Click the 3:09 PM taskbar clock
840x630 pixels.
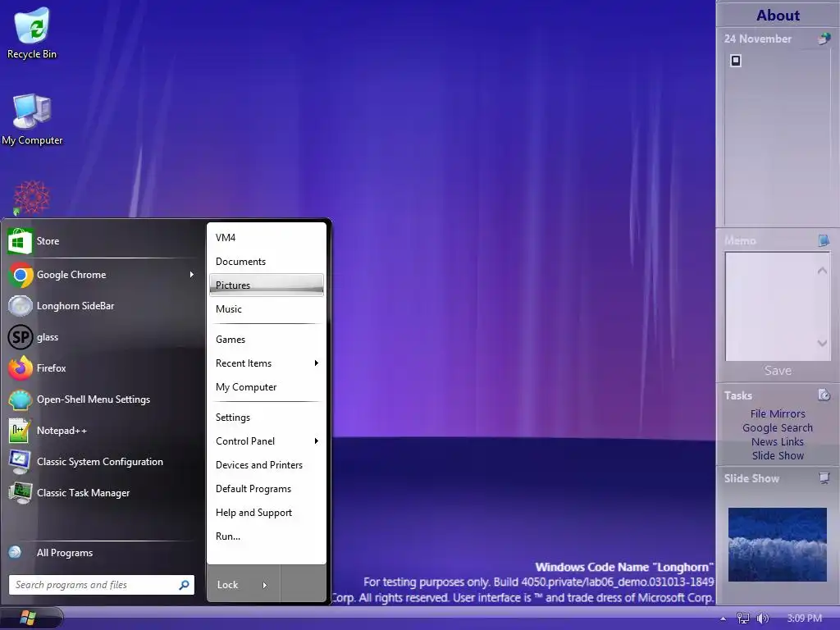click(804, 619)
